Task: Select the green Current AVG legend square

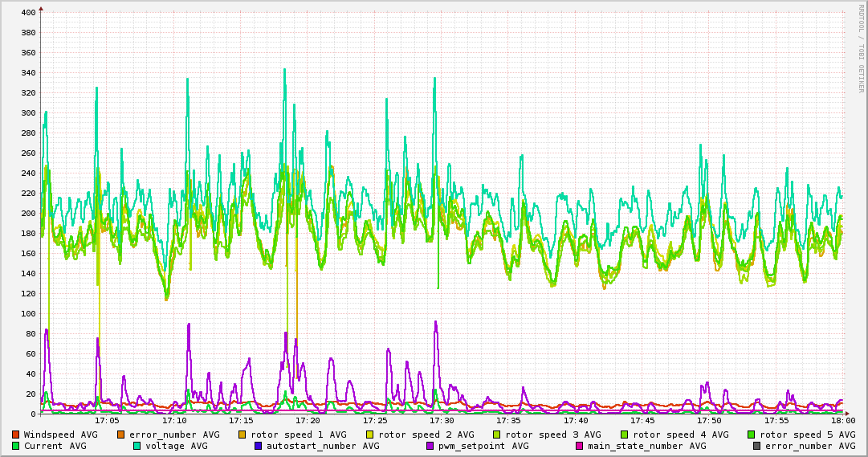Action: 16,446
